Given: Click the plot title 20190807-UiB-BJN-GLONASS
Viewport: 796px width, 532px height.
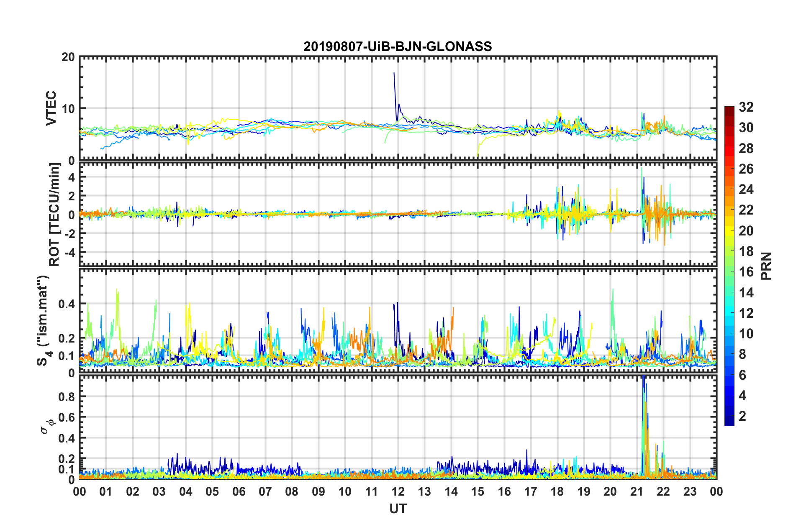Looking at the screenshot, I should pos(398,46).
